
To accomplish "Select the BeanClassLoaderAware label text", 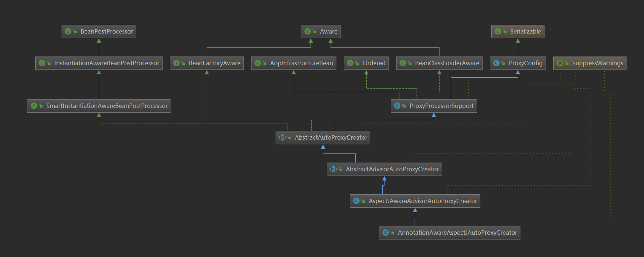I will (x=447, y=63).
